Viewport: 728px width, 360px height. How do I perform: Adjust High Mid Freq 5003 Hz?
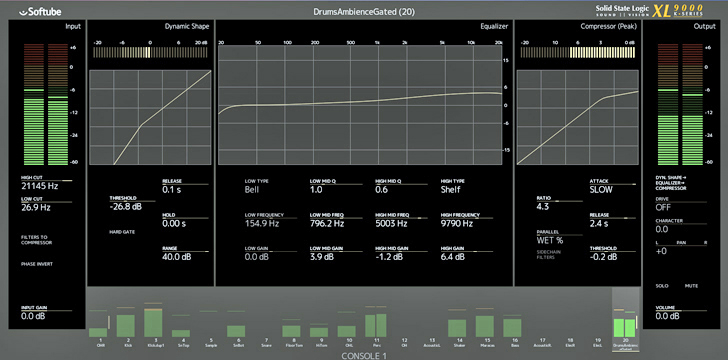[x=402, y=220]
